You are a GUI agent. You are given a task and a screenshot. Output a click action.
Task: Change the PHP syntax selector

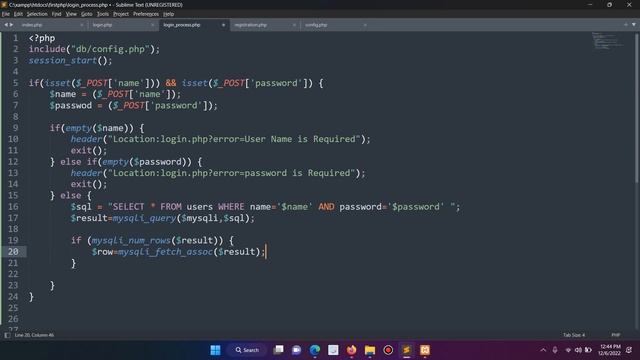click(616, 335)
